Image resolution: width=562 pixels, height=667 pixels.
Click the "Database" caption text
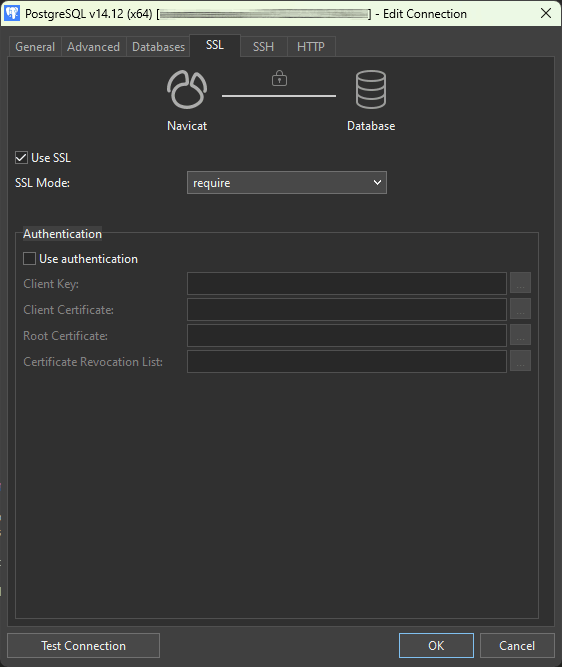(x=371, y=126)
